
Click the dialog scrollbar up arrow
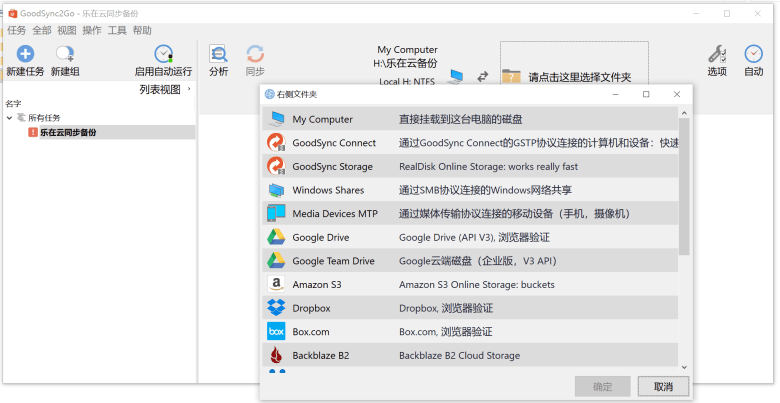pos(684,113)
